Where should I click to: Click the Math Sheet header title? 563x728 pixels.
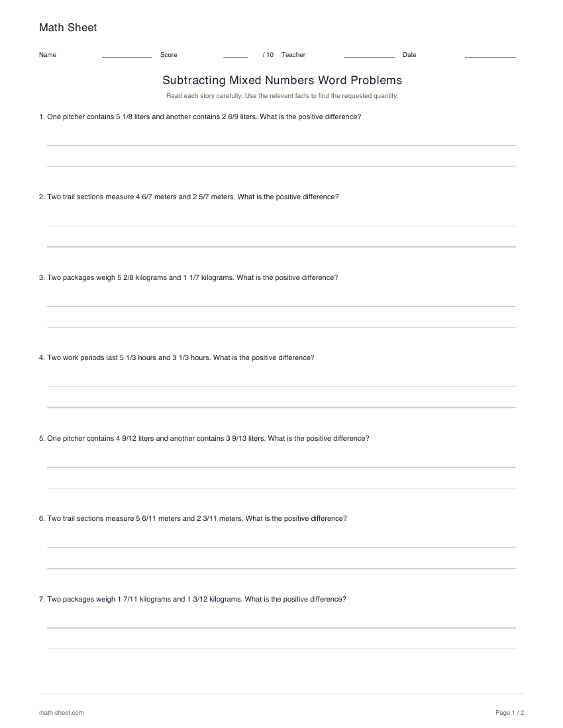click(x=68, y=27)
